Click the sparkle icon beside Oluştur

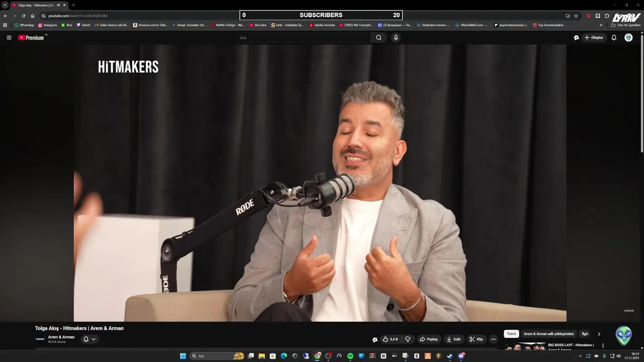pyautogui.click(x=577, y=38)
